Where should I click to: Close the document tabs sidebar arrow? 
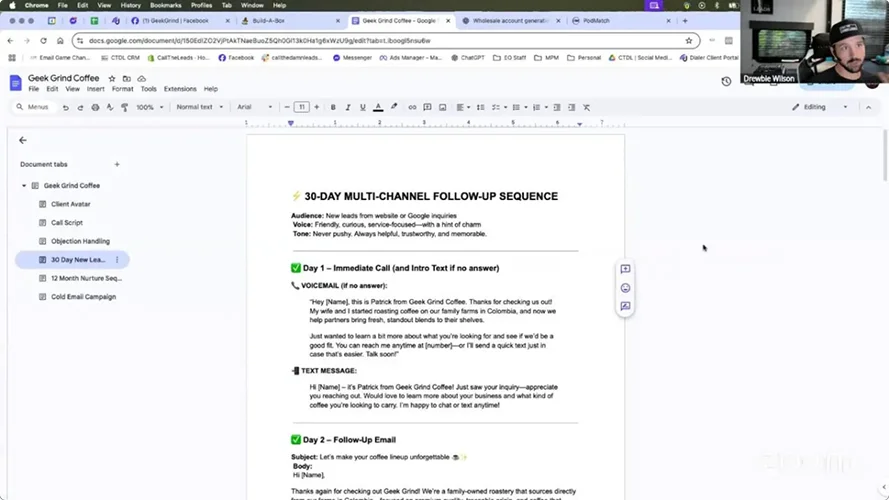(x=23, y=140)
